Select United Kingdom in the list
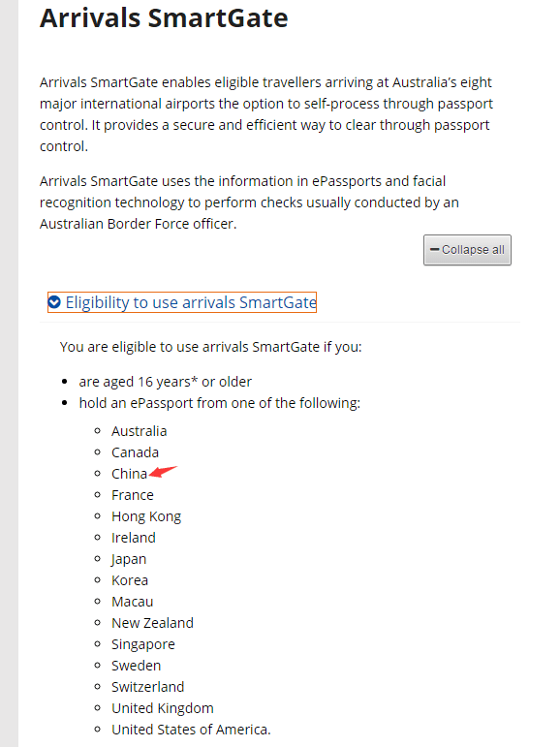This screenshot has width=560, height=747. point(163,708)
